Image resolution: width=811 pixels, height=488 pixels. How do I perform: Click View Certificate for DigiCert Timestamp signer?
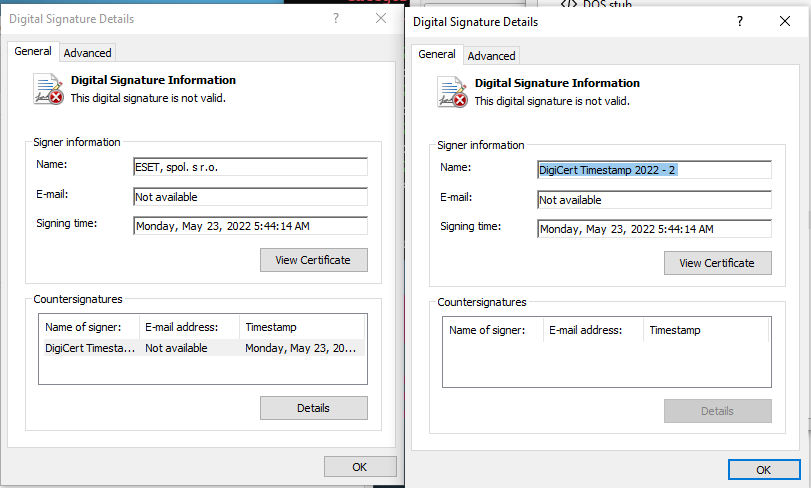coord(717,263)
